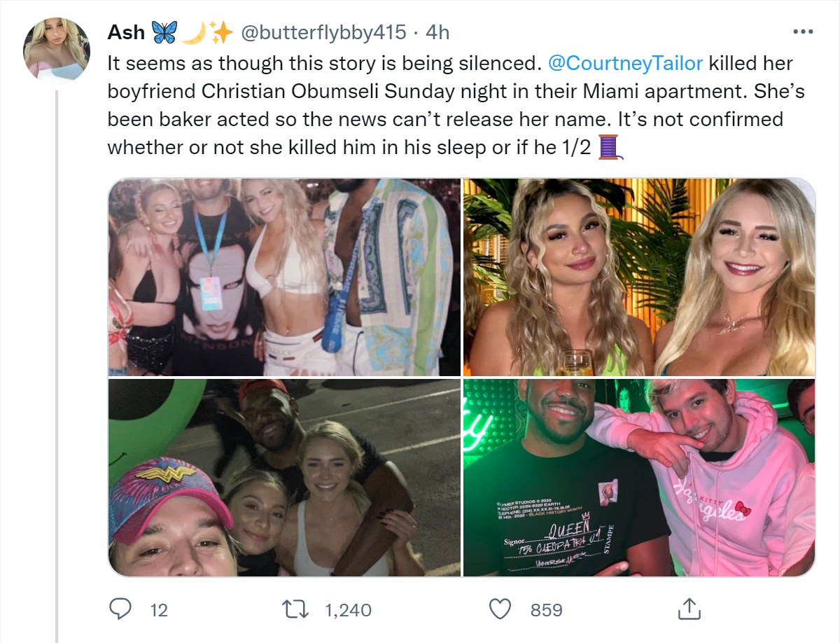The height and width of the screenshot is (643, 840).
Task: Click the reply speech bubble icon
Action: (121, 609)
